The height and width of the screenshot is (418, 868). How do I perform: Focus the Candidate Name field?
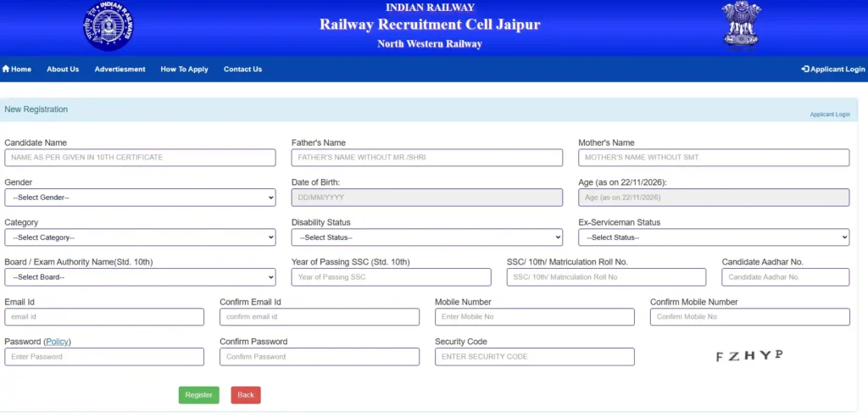[x=140, y=158]
